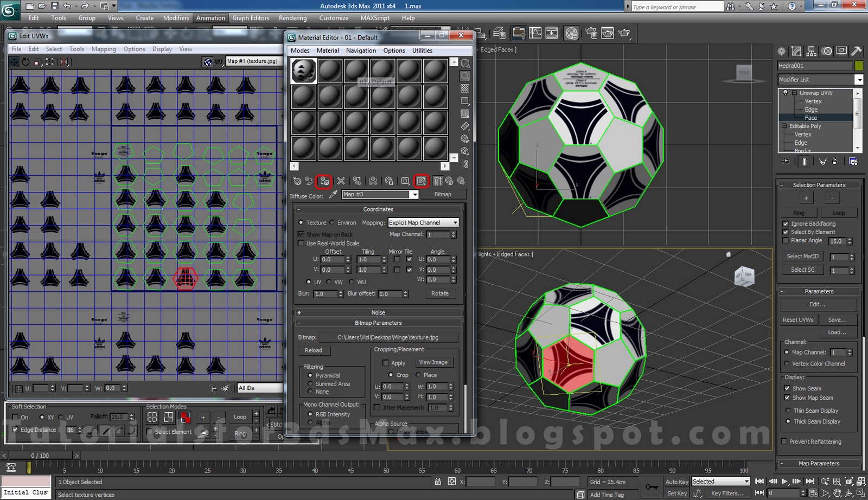Viewport: 868px width, 500px height.
Task: Select Environ radio button
Action: pos(332,222)
